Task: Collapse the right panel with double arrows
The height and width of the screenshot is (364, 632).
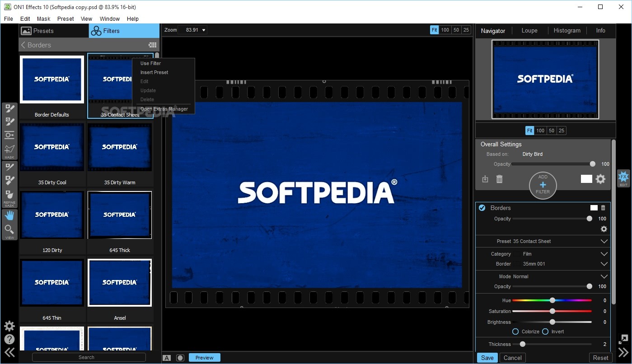Action: pyautogui.click(x=623, y=353)
